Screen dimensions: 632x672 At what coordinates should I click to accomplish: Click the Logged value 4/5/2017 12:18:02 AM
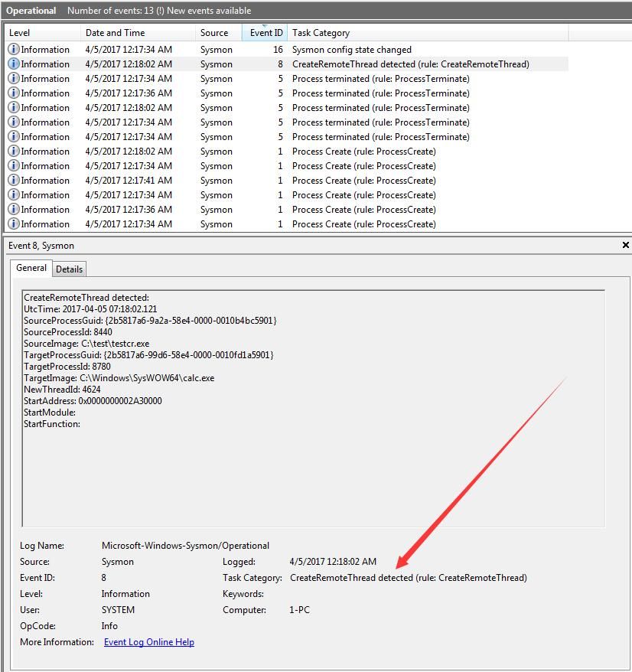click(x=333, y=562)
